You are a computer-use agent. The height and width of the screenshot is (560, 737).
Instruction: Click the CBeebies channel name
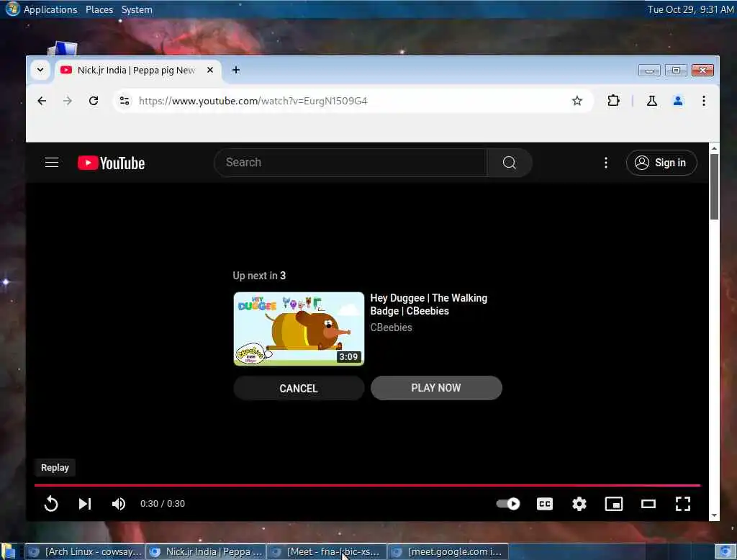click(x=391, y=328)
